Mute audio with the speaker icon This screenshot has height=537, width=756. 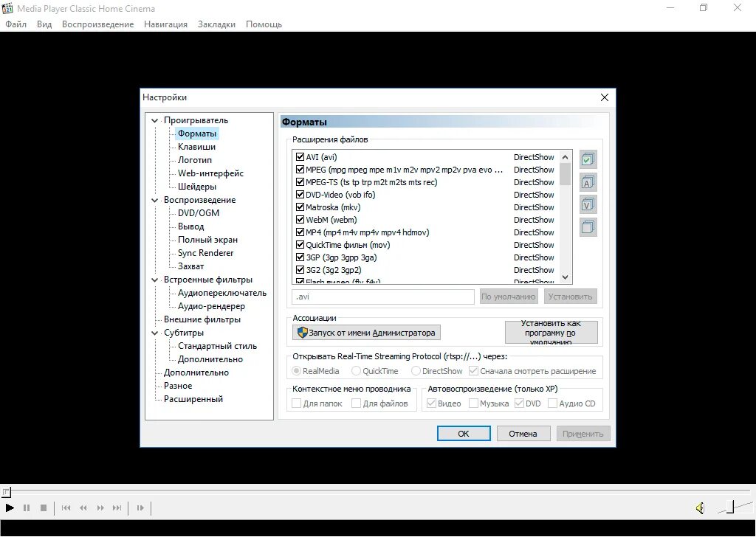pyautogui.click(x=700, y=507)
